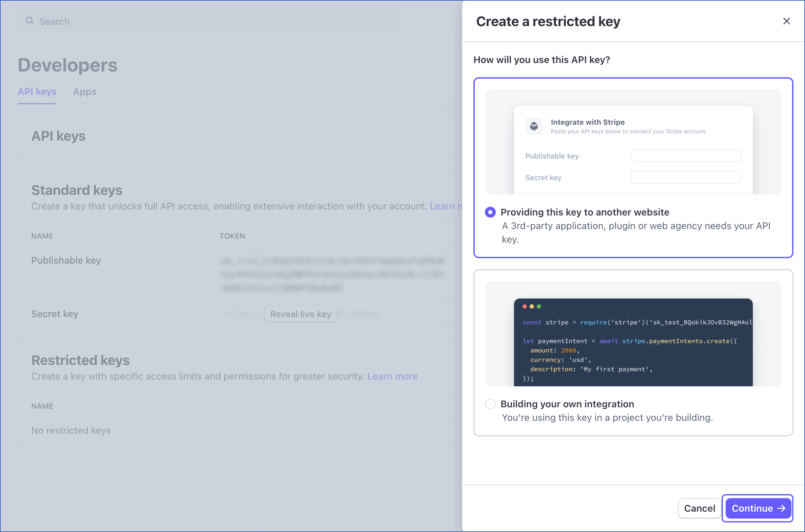This screenshot has height=532, width=805.
Task: Click the Integrate with Stripe illustration
Action: pos(633,142)
